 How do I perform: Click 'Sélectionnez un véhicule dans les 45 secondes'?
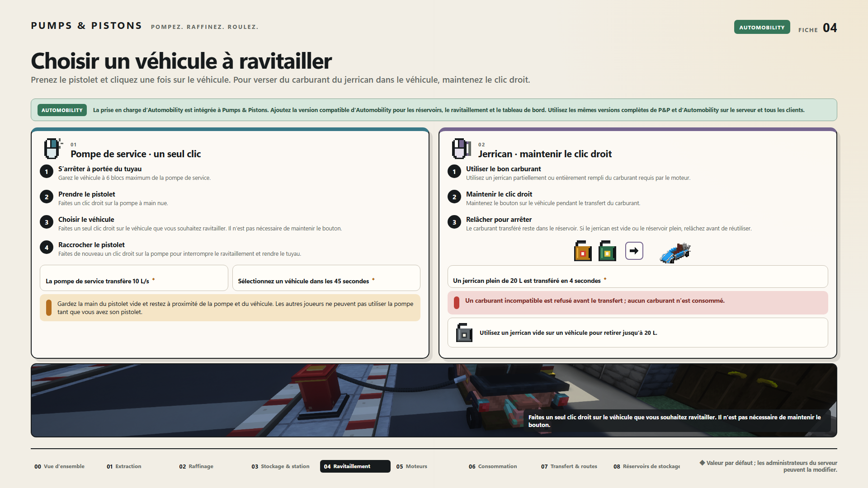(x=326, y=278)
